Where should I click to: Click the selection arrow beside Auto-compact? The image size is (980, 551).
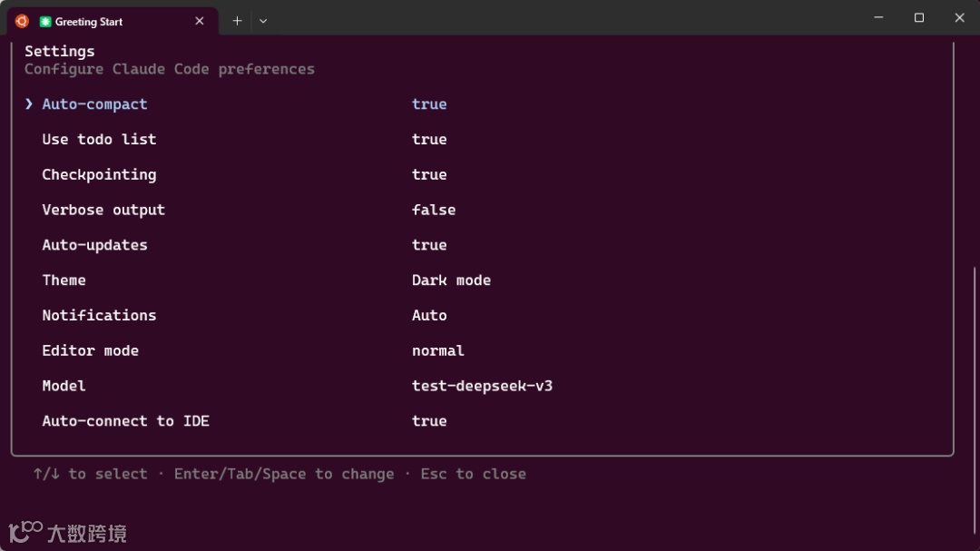point(29,103)
